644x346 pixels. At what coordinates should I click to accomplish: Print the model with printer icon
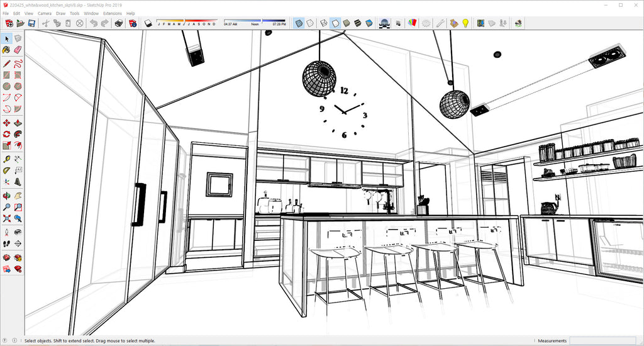(x=119, y=23)
